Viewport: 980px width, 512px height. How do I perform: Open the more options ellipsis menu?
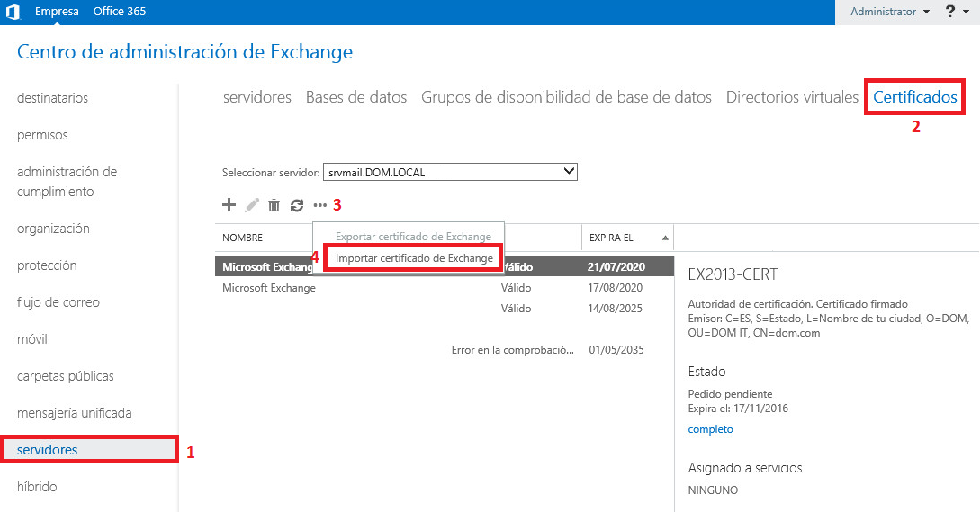320,205
